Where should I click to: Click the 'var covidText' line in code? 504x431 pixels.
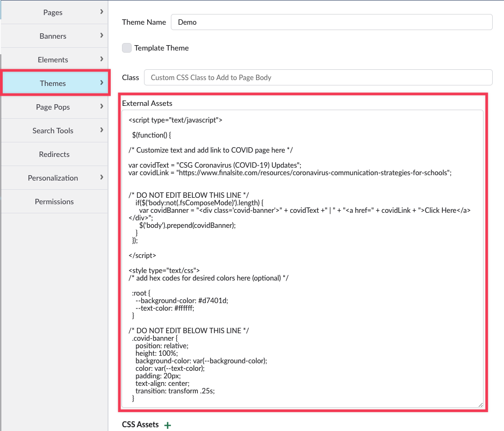pyautogui.click(x=215, y=165)
